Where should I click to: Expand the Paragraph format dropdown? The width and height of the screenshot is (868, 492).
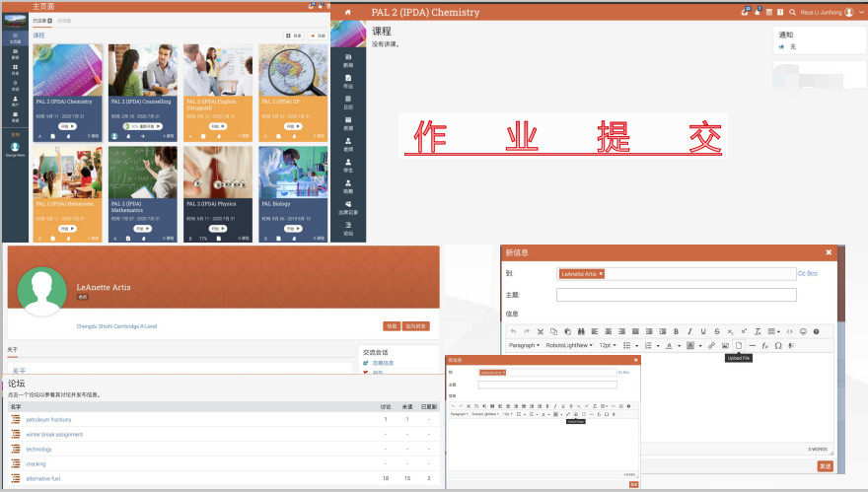tap(524, 345)
